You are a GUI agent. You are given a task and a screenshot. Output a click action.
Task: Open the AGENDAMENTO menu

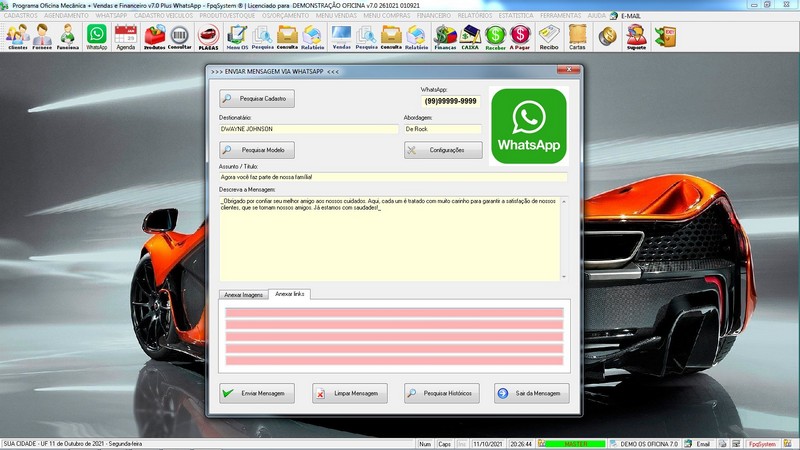pyautogui.click(x=66, y=16)
